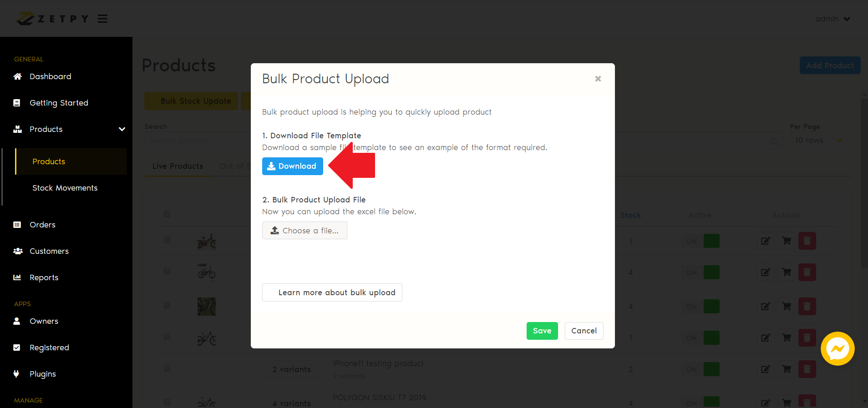Click Choose a file to upload

(x=305, y=231)
